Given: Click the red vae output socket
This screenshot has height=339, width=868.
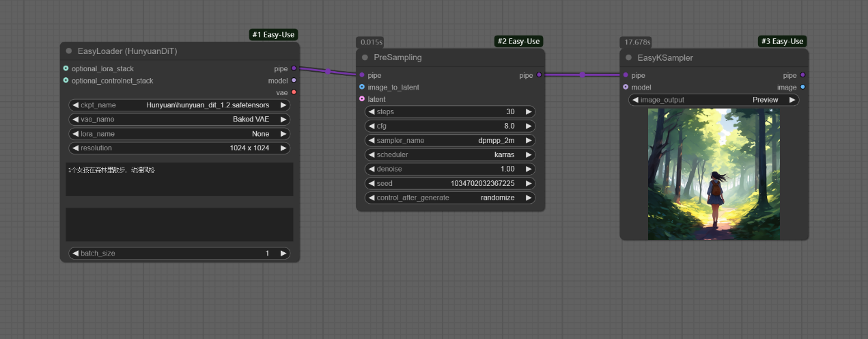Looking at the screenshot, I should pyautogui.click(x=294, y=92).
